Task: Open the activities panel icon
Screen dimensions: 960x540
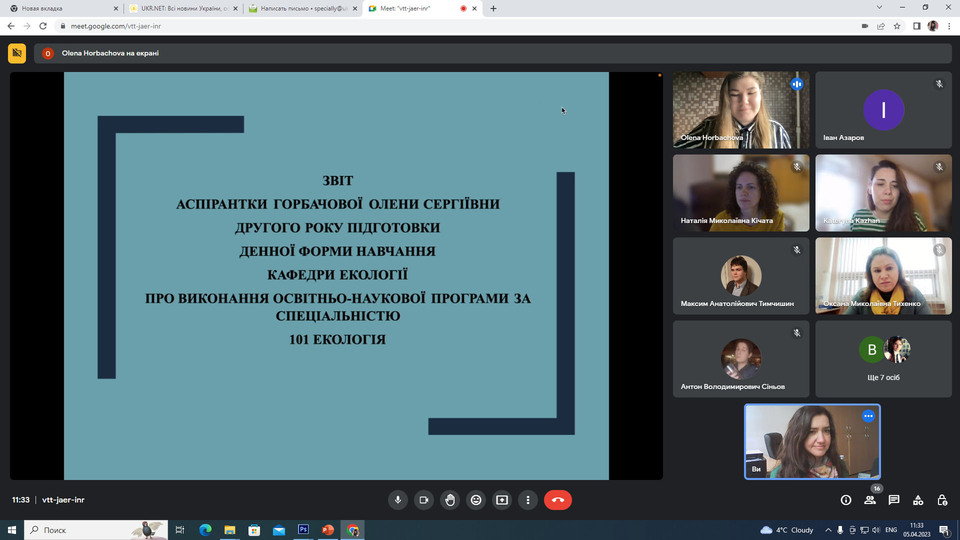Action: [x=918, y=500]
